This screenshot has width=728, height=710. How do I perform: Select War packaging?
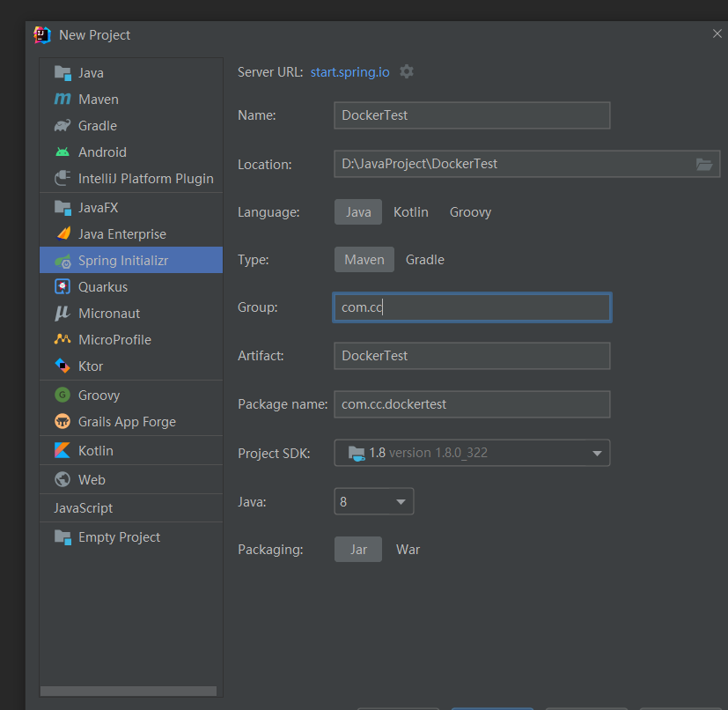coord(408,549)
